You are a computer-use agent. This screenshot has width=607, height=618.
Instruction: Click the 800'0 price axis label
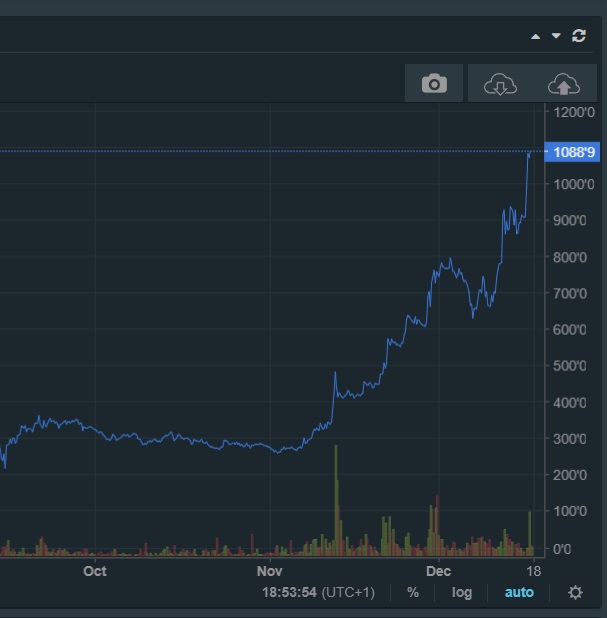pos(570,257)
